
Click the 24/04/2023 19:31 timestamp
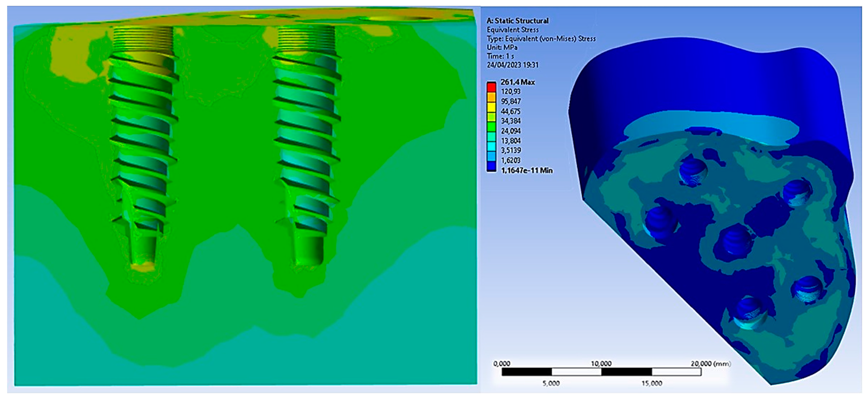pos(512,65)
